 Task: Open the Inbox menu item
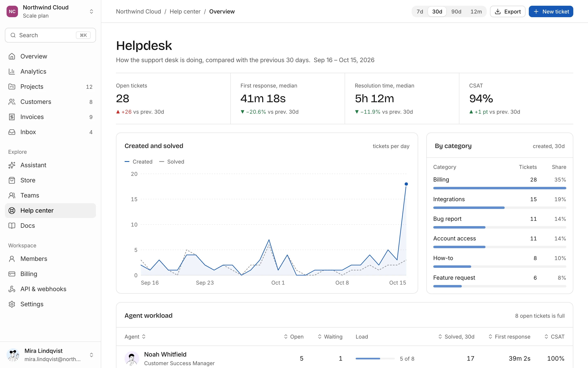coord(50,132)
